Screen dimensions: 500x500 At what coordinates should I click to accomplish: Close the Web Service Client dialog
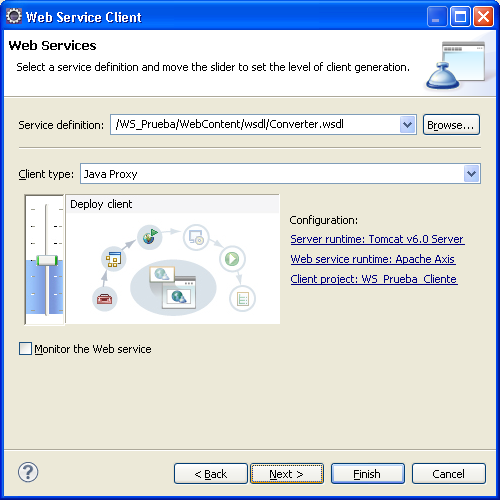pos(483,16)
